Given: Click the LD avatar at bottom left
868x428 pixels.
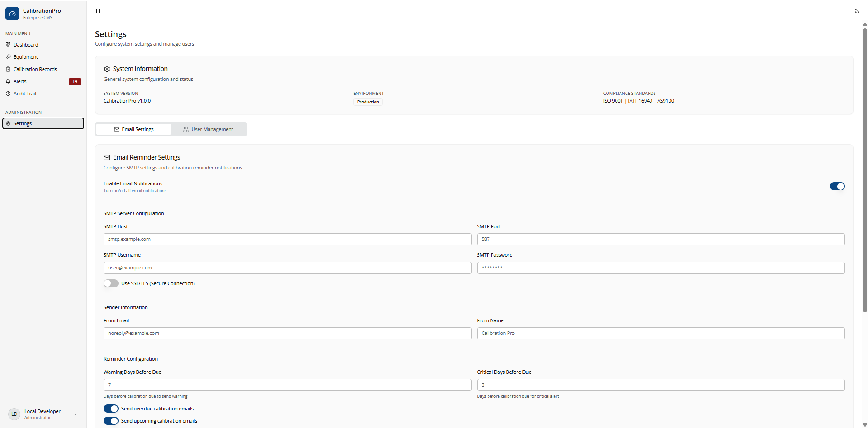Looking at the screenshot, I should tap(14, 414).
